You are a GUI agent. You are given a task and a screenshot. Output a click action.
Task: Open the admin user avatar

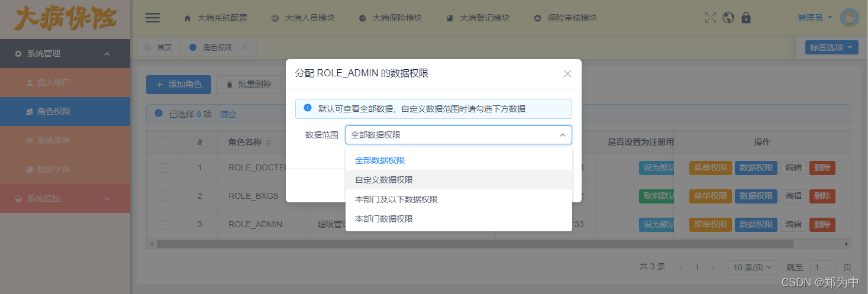point(850,18)
